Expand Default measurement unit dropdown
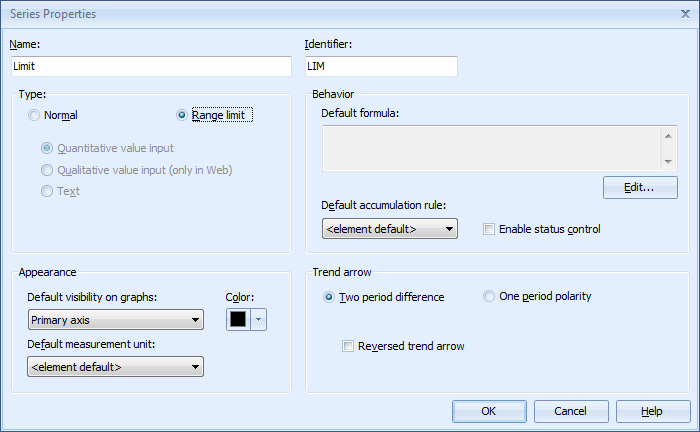Image resolution: width=700 pixels, height=432 pixels. [x=115, y=367]
